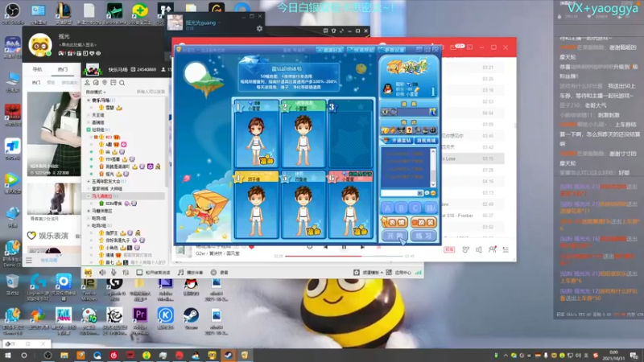Click the game chat log scrollbar
The image size is (644, 362).
[x=433, y=168]
